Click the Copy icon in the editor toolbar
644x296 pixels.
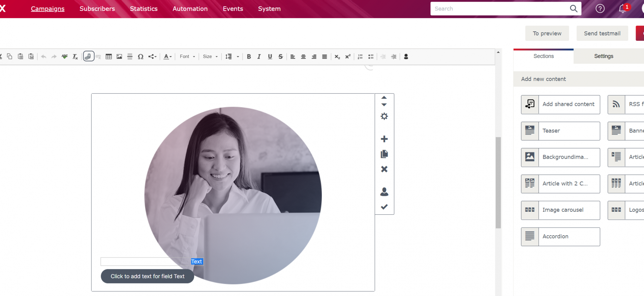[10, 57]
